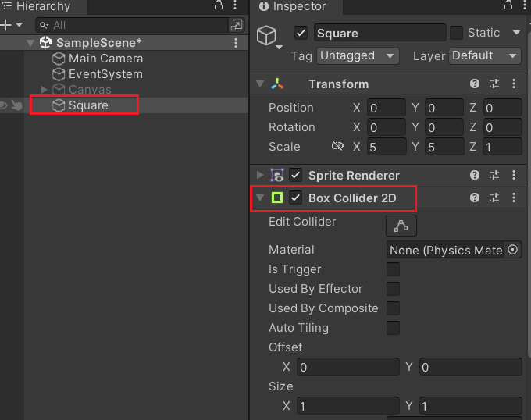
Task: Toggle the Square object active checkbox
Action: (301, 33)
